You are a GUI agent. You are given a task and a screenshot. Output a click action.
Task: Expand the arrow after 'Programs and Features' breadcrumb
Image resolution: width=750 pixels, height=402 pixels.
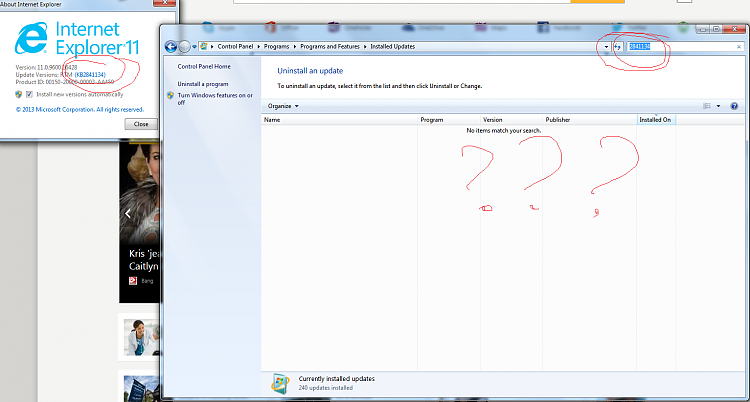pyautogui.click(x=365, y=46)
